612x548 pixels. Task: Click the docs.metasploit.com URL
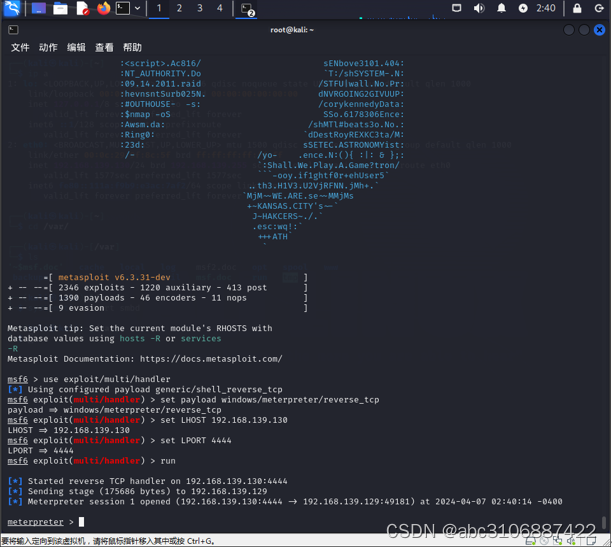point(211,359)
